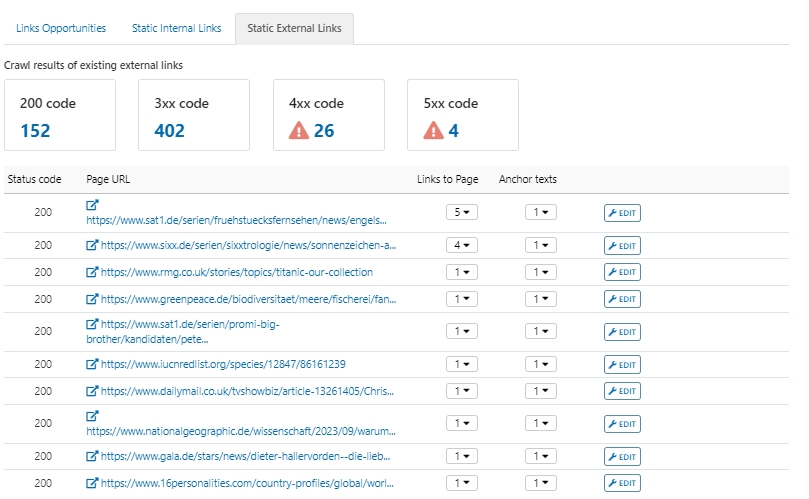809x499 pixels.
Task: Open the iucnredlist.org species link
Action: click(223, 364)
